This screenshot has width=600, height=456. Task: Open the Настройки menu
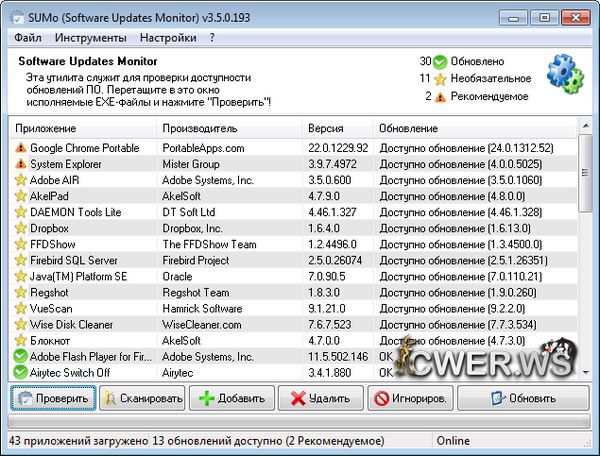(x=167, y=38)
